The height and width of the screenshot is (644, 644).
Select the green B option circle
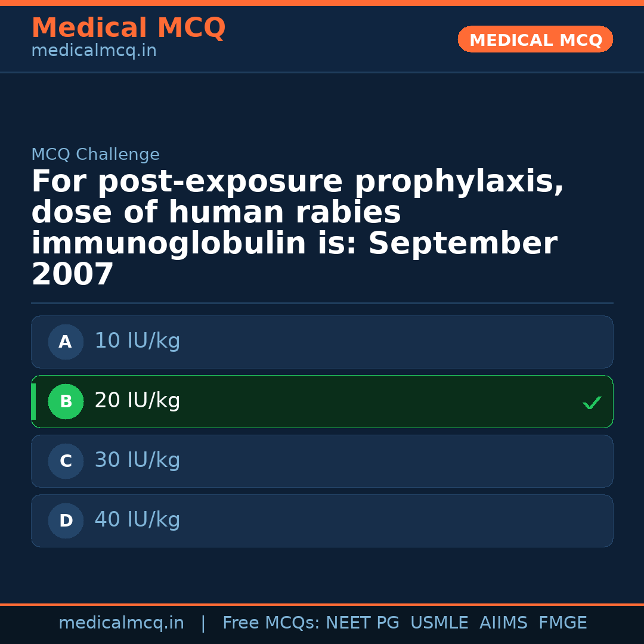tap(66, 402)
